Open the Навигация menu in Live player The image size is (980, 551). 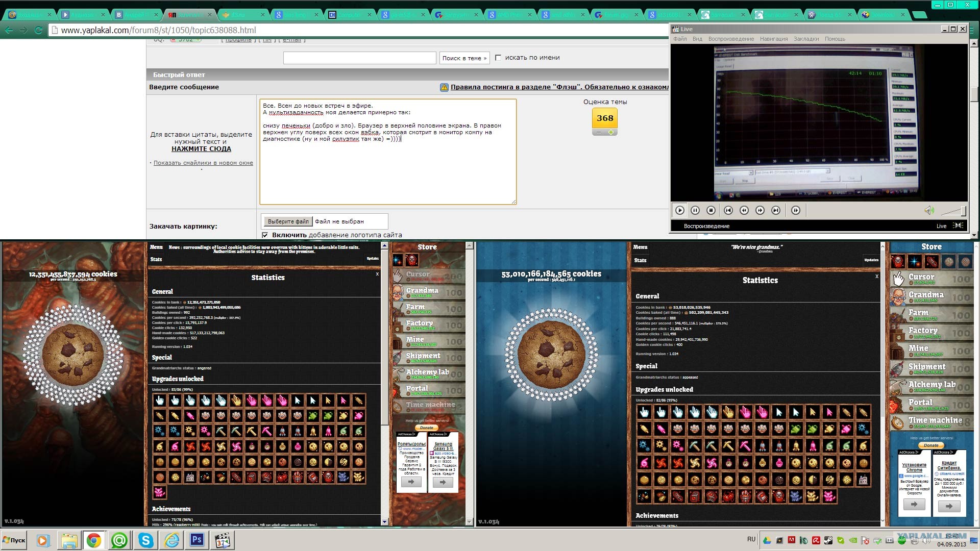point(774,39)
